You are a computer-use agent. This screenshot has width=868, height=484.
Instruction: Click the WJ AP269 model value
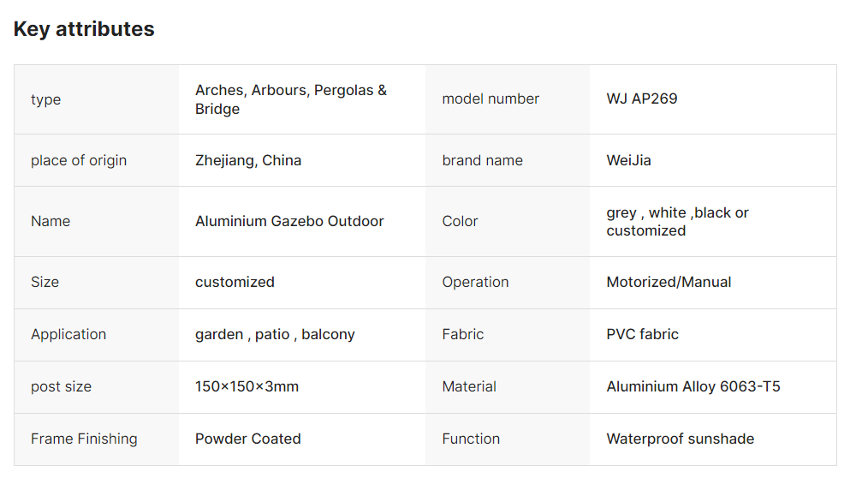tap(642, 99)
